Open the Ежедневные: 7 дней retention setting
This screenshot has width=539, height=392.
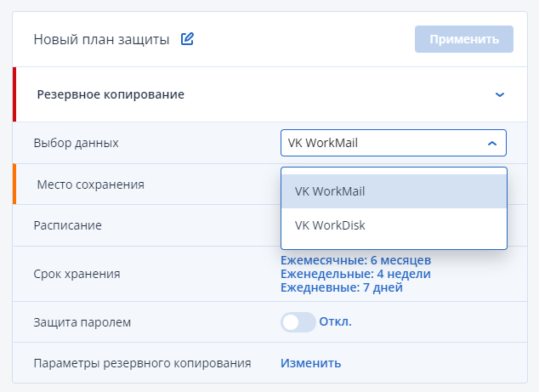pyautogui.click(x=342, y=287)
